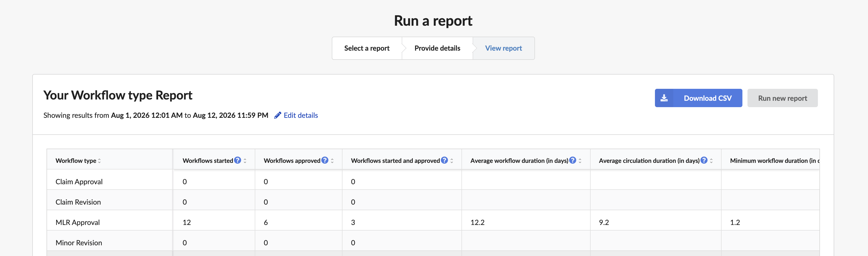Sort by Workflows started arrows
The height and width of the screenshot is (256, 868).
pos(245,161)
